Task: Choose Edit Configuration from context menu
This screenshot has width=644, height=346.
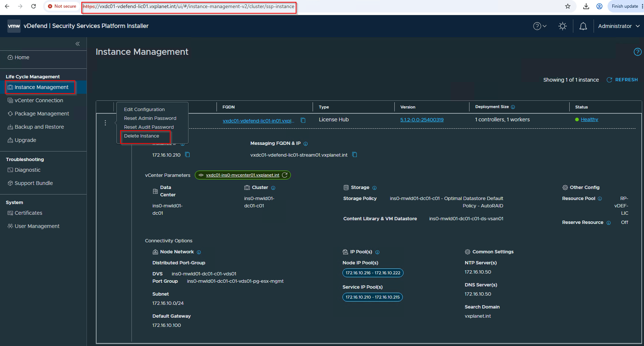Action: tap(144, 110)
